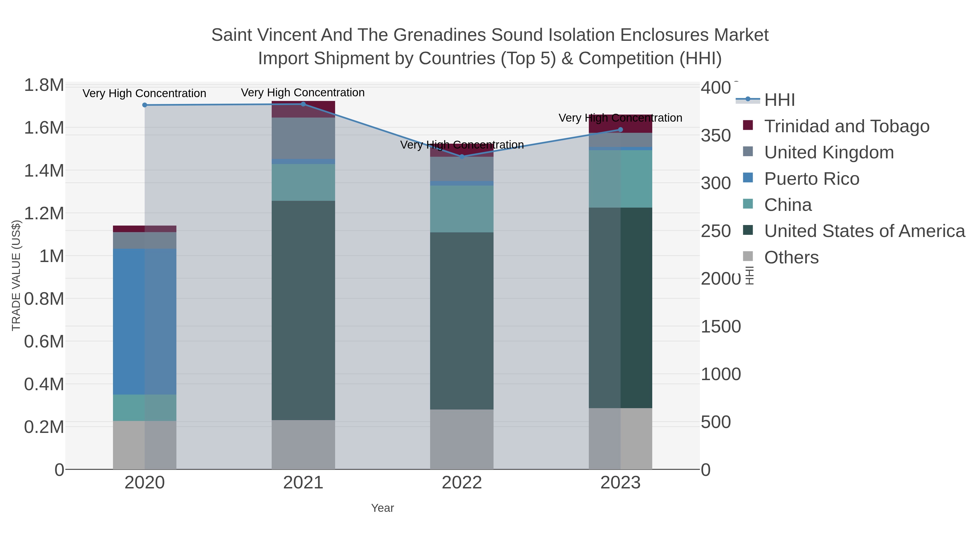Screen dimensions: 980x551
Task: Toggle China legend entry
Action: click(x=777, y=205)
